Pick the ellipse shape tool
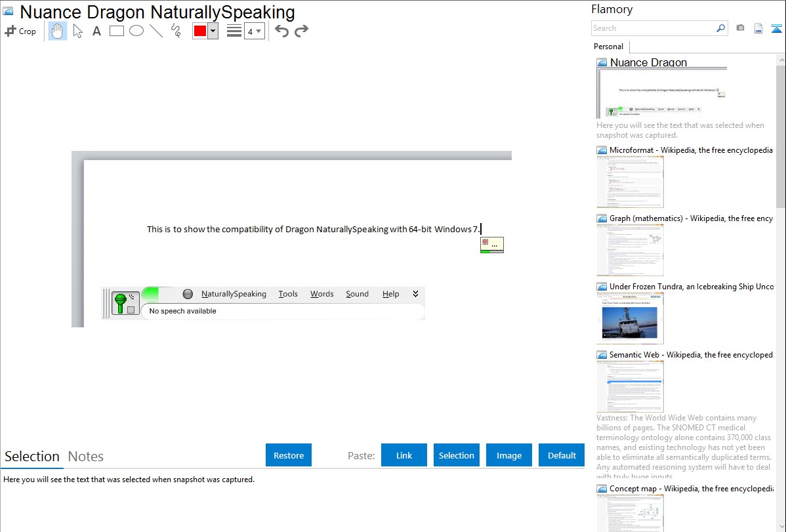786x532 pixels. pos(136,31)
